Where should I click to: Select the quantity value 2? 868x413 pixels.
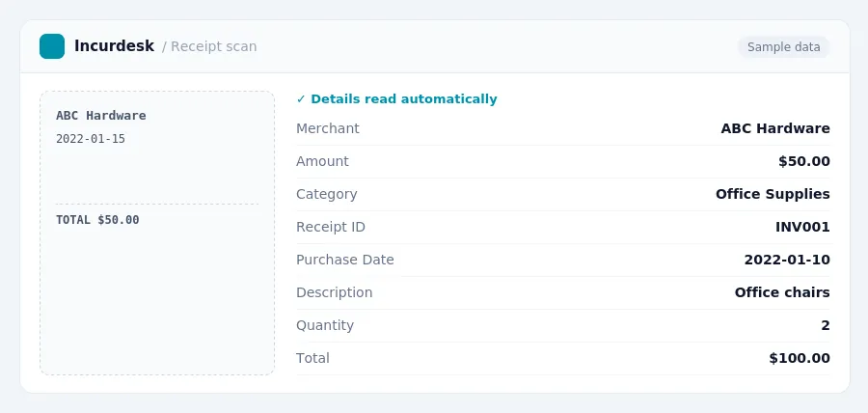click(x=826, y=325)
